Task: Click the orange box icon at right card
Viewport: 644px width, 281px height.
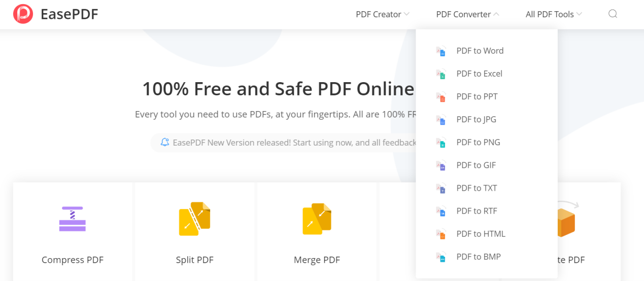Action: [567, 219]
